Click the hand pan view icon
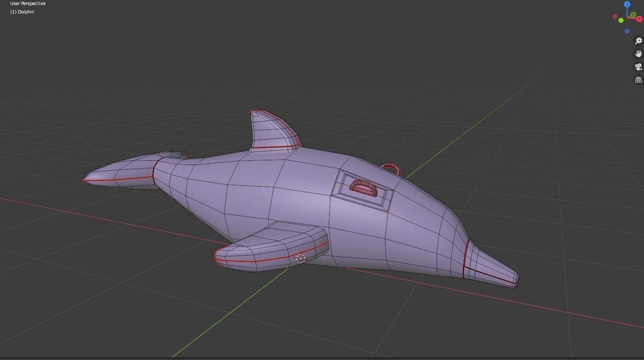Image resolution: width=644 pixels, height=360 pixels. point(638,54)
